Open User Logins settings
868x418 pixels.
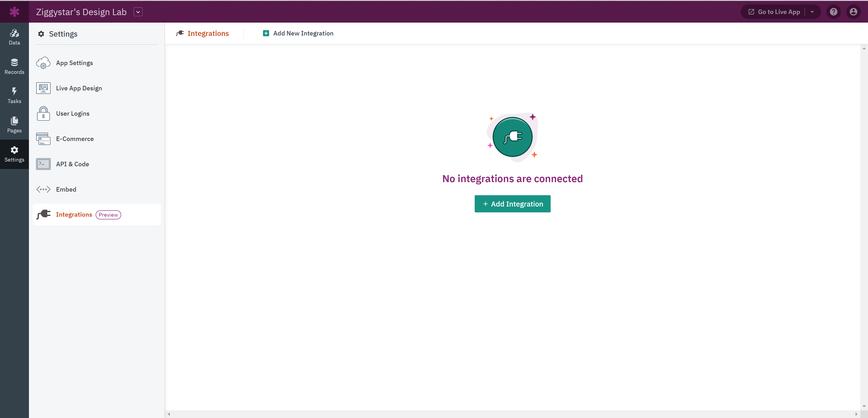tap(97, 113)
